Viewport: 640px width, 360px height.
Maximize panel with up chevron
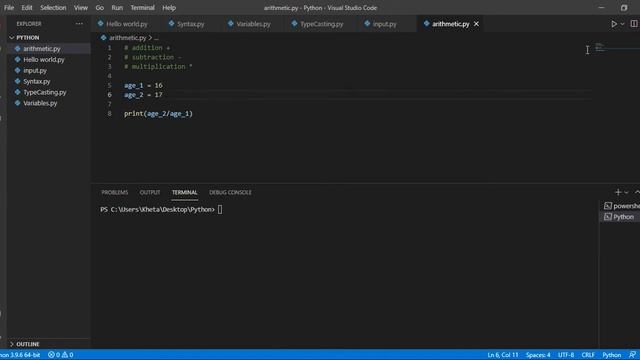click(637, 192)
